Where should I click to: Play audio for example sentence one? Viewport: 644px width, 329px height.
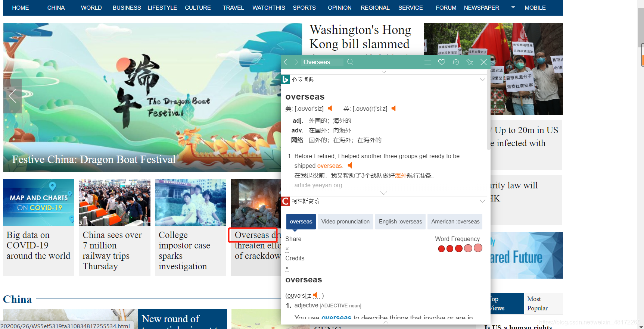click(350, 165)
